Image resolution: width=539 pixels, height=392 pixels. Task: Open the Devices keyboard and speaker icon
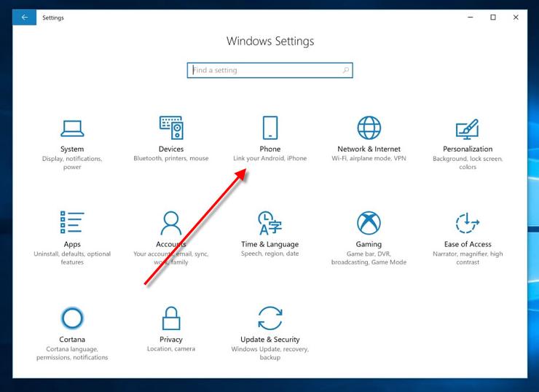(x=171, y=128)
